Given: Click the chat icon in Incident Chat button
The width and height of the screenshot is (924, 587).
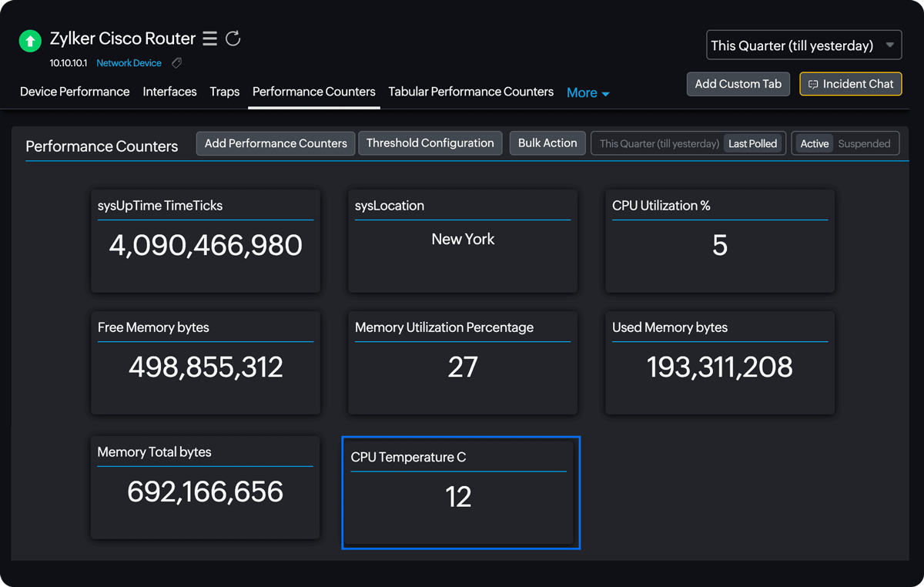Looking at the screenshot, I should click(x=813, y=84).
